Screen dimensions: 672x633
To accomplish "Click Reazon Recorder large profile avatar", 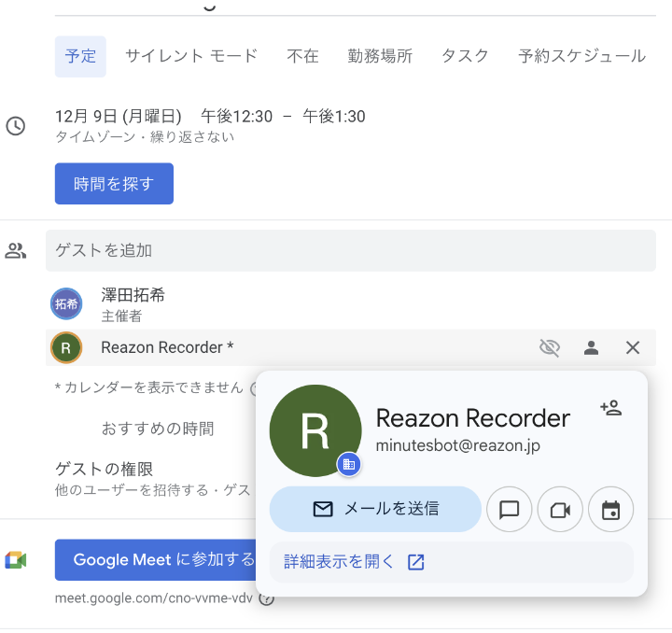I will [315, 430].
